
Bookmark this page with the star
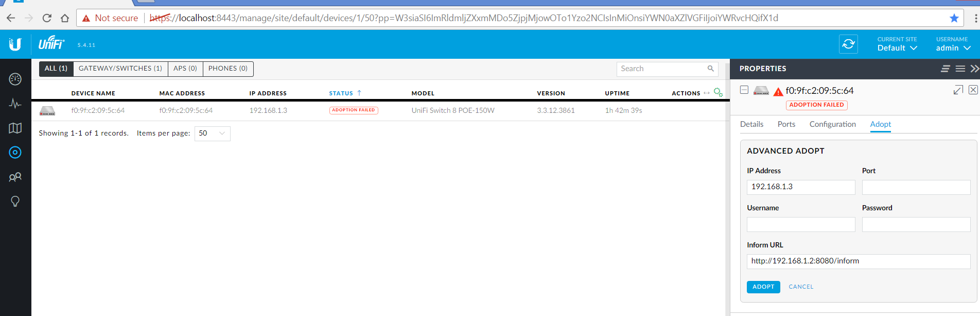(x=954, y=18)
